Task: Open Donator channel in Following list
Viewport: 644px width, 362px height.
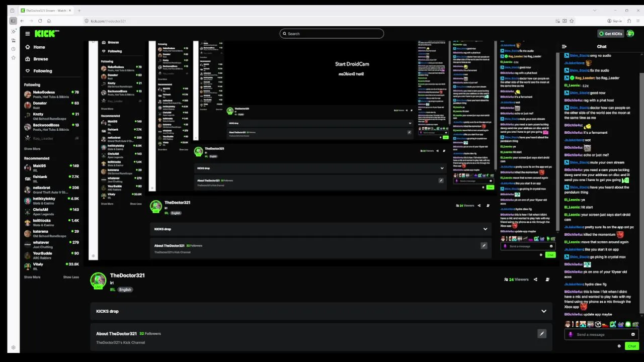Action: (52, 105)
